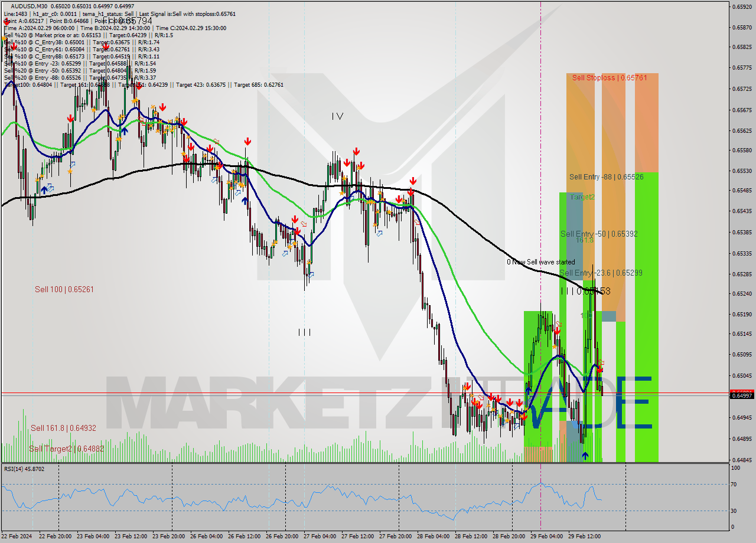
Task: Select the 'Sell Entry -50 | 0.65392' label
Action: (599, 234)
